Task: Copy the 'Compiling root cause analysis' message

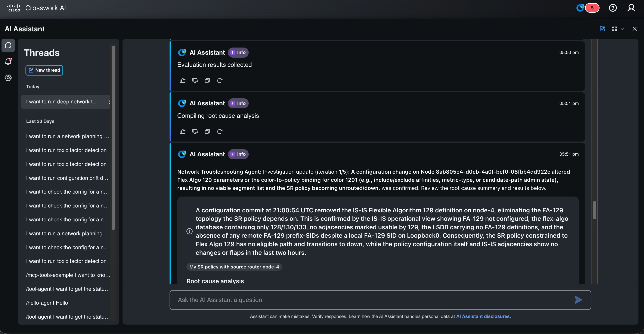Action: 207,132
